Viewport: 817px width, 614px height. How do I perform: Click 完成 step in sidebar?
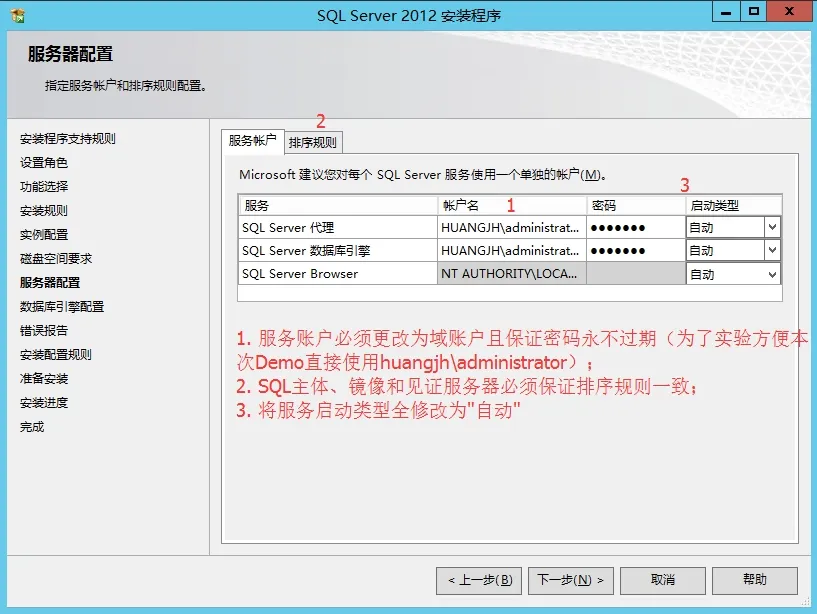32,427
